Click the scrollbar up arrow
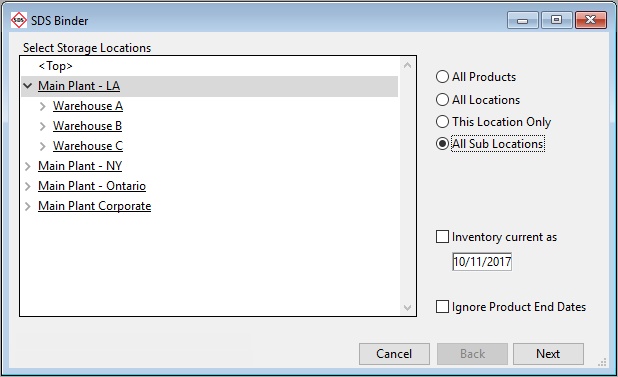The width and height of the screenshot is (618, 377). click(408, 65)
